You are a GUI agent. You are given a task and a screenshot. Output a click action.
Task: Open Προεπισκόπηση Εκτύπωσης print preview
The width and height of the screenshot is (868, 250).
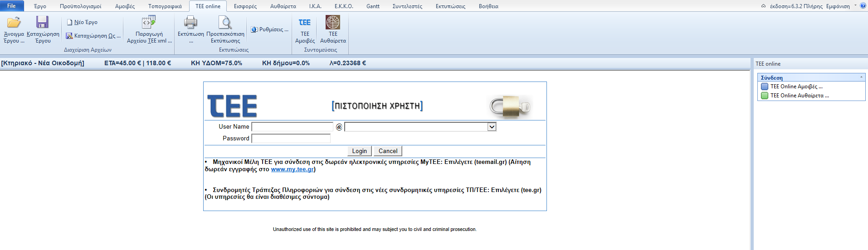pos(225,23)
